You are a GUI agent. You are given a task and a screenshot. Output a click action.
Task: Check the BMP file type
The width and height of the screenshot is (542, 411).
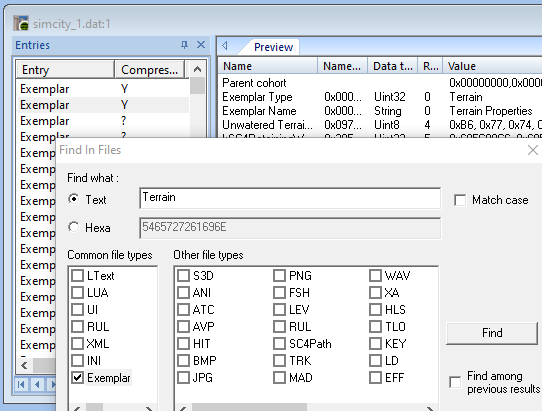pyautogui.click(x=183, y=361)
